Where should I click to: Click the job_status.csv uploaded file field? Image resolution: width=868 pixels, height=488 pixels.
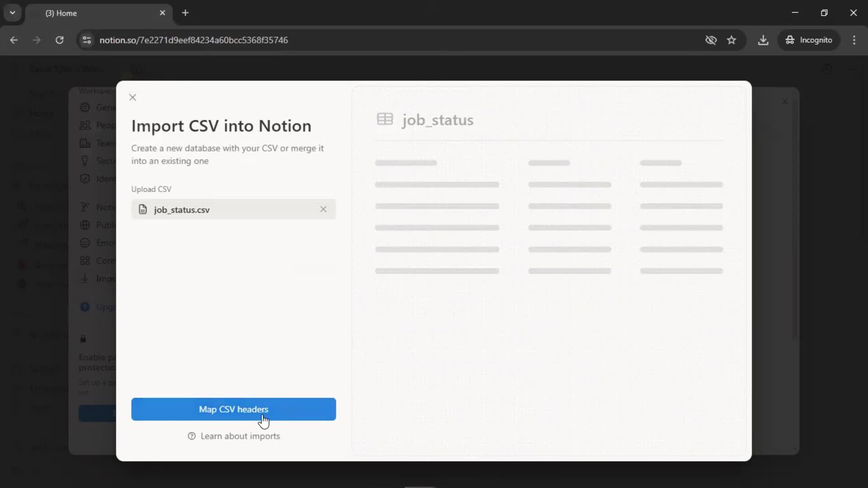(233, 209)
